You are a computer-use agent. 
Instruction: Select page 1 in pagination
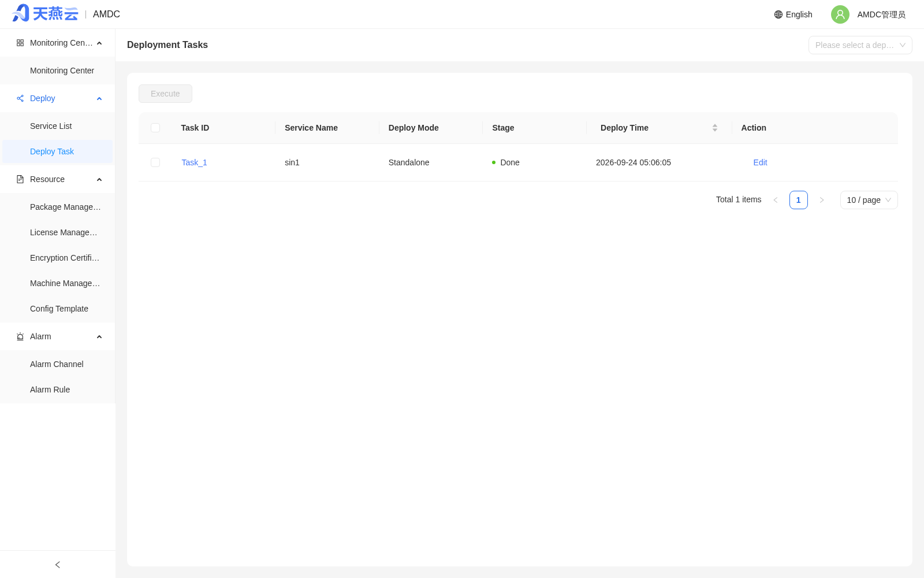click(x=799, y=200)
